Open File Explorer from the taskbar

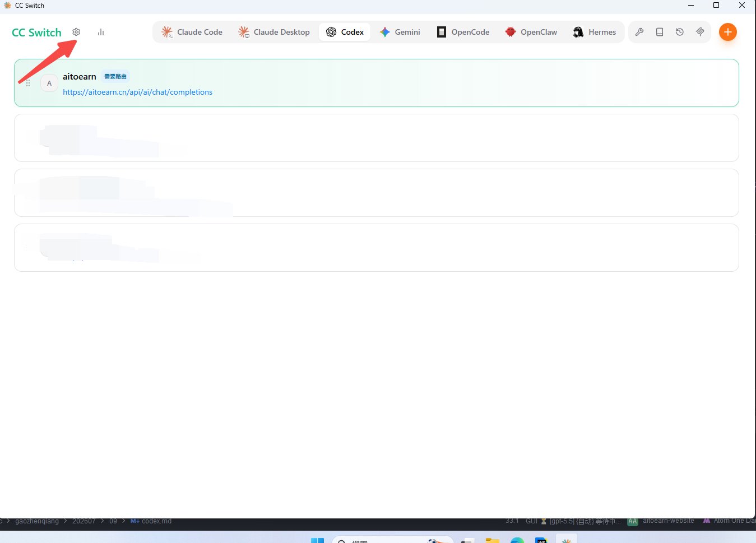coord(493,540)
